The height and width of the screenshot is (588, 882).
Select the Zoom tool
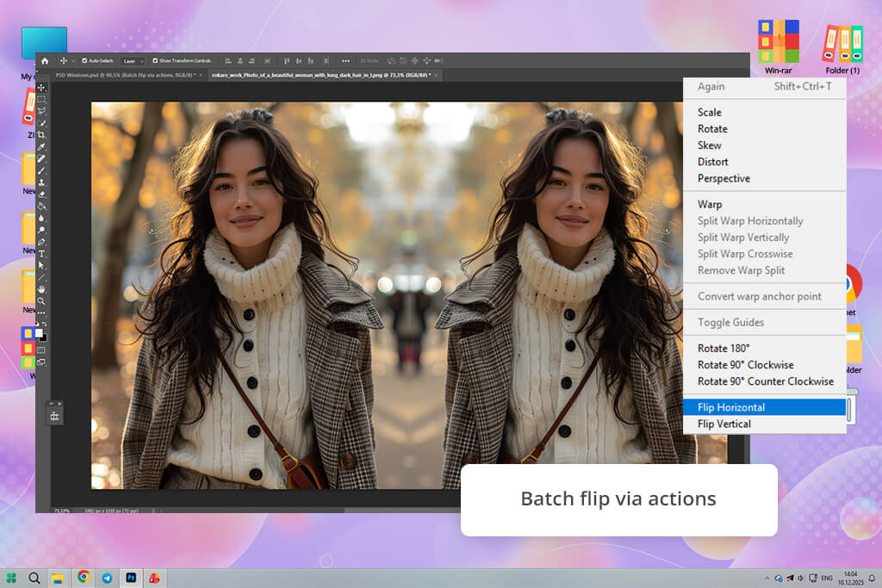pos(41,300)
